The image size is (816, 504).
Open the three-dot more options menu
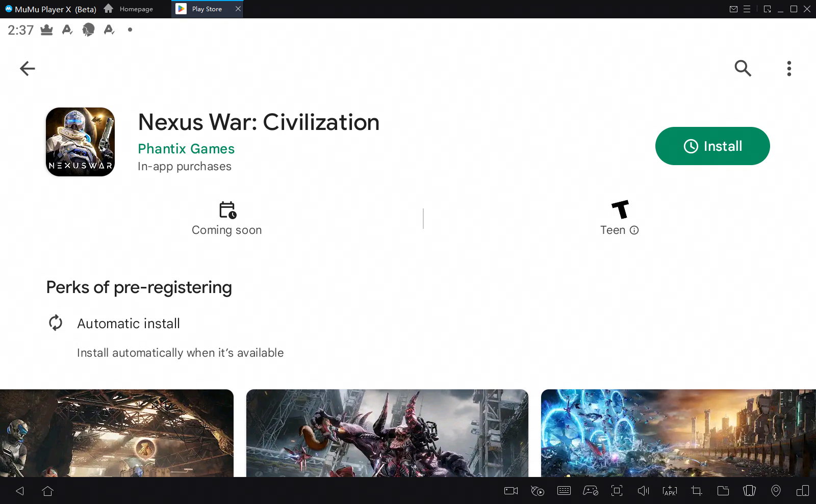point(789,68)
